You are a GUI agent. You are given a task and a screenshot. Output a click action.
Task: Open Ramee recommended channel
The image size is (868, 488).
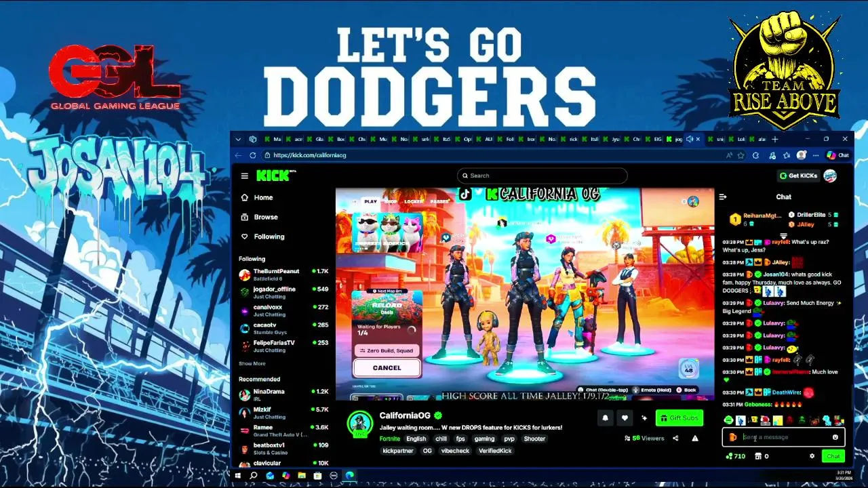283,430
